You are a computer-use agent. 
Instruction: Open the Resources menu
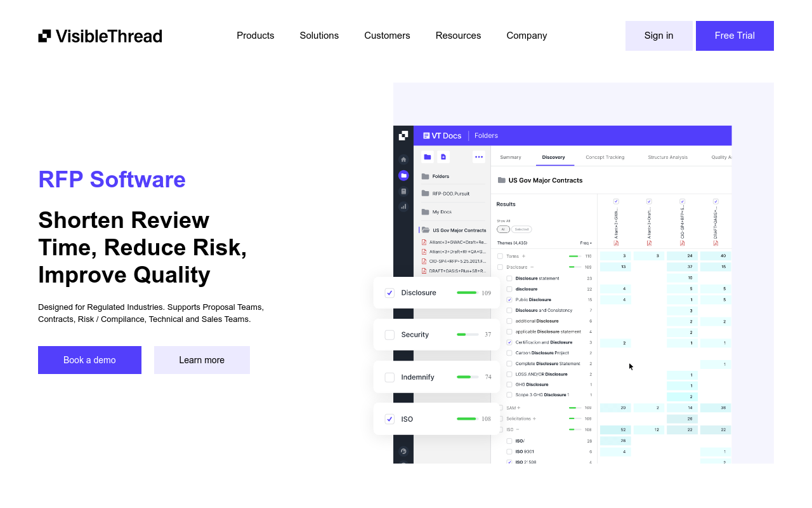point(458,36)
